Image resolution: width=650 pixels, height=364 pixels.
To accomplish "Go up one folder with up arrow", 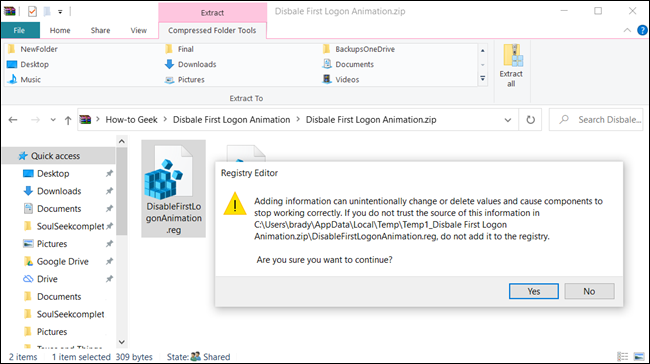I will click(x=68, y=120).
